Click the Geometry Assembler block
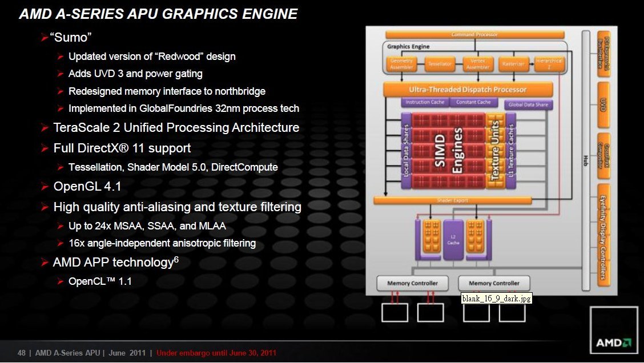The image size is (644, 363). 401,64
